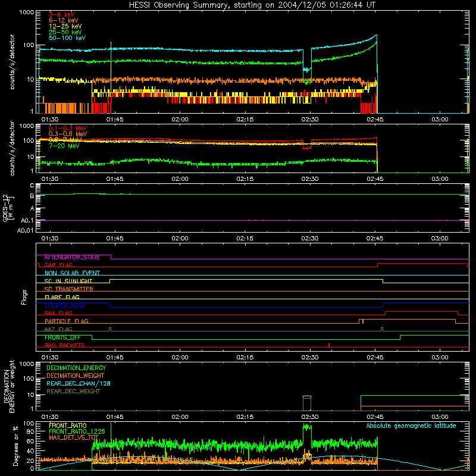This screenshot has width=476, height=476.
Task: Select the 12-25 keV legend label
Action: 65,26
